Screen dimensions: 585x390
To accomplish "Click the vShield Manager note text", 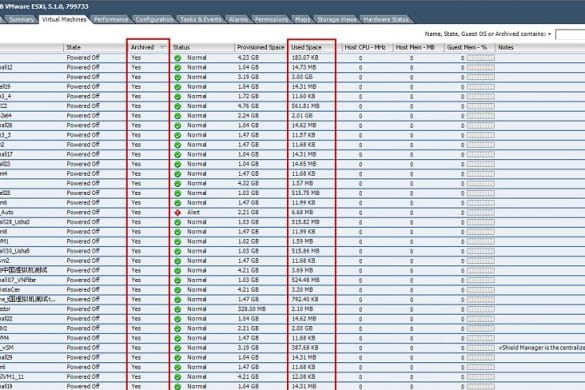I will pyautogui.click(x=542, y=348).
